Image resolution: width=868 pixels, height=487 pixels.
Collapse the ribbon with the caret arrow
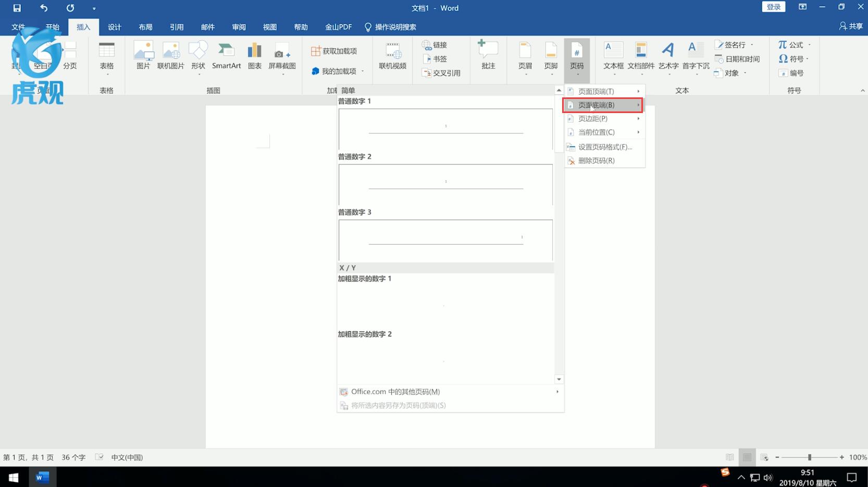point(862,91)
